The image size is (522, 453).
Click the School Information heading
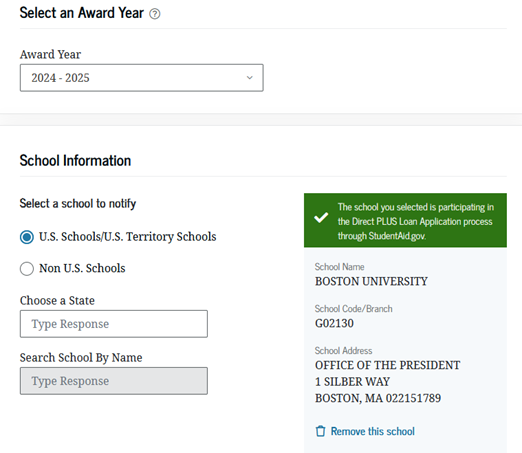75,161
